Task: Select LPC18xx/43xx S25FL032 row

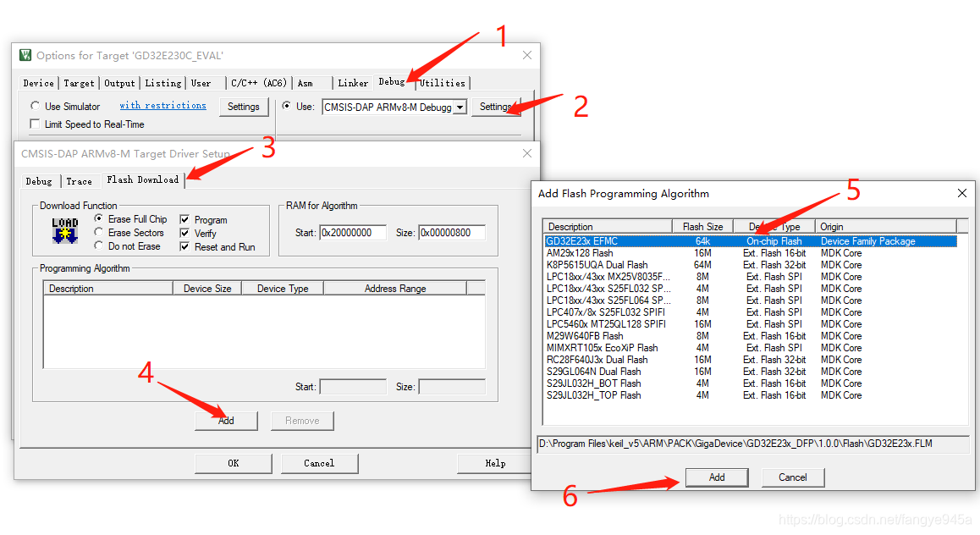Action: tap(751, 289)
